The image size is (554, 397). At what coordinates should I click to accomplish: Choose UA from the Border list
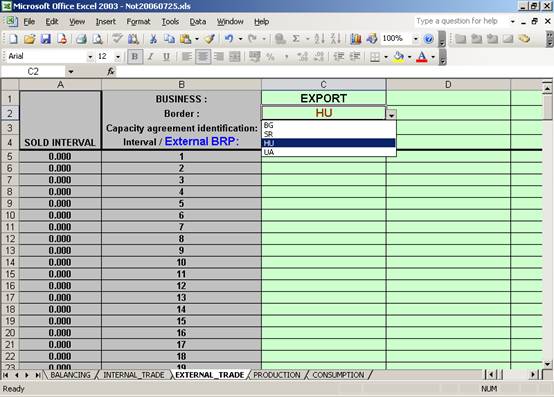coord(329,152)
